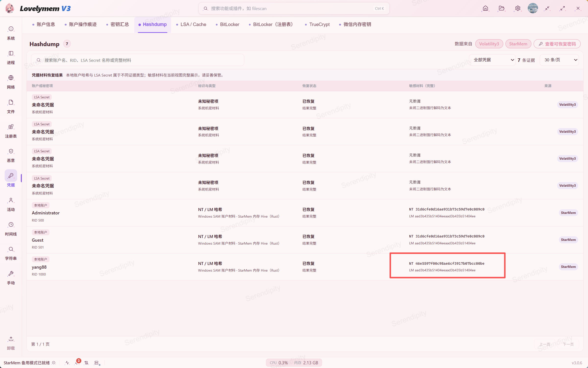Click the 下一页 pagination button
Screen dimensions: 588x368
568,344
